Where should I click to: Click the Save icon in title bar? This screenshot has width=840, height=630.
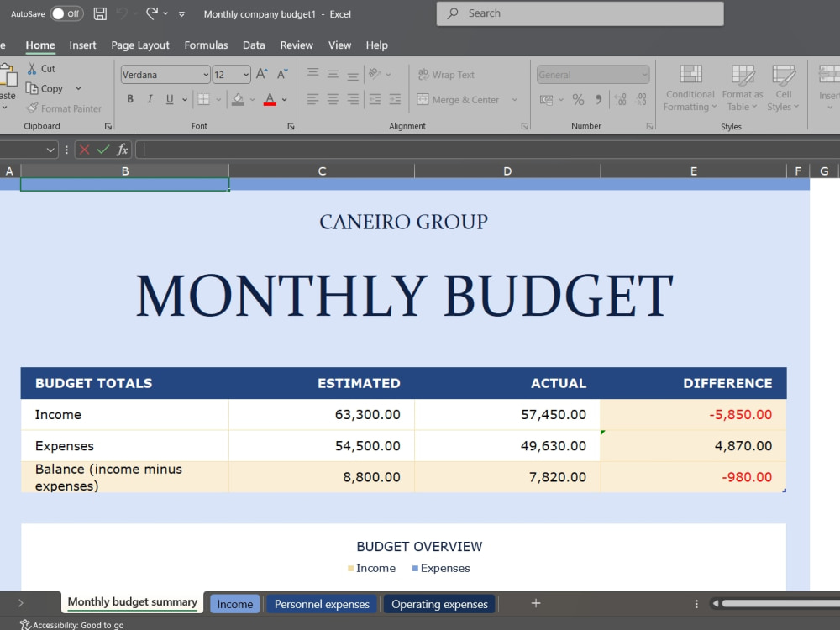100,14
